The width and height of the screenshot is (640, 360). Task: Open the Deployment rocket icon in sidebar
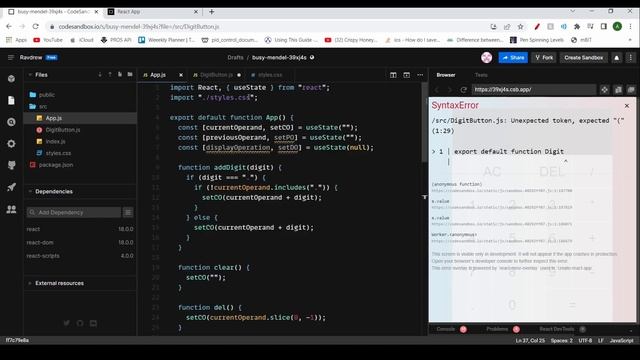pos(11,187)
